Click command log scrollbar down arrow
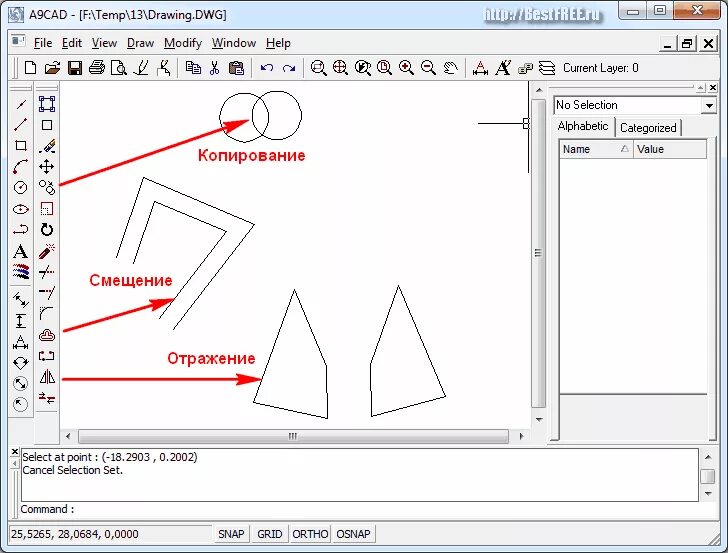 708,494
